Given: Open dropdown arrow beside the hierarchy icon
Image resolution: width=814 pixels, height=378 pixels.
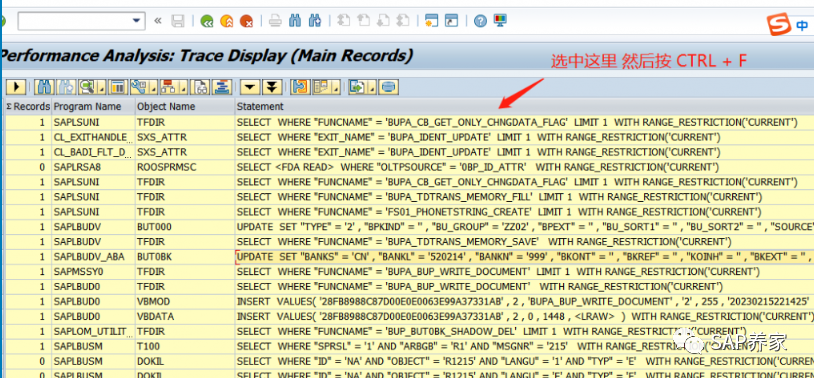Looking at the screenshot, I should pyautogui.click(x=184, y=87).
